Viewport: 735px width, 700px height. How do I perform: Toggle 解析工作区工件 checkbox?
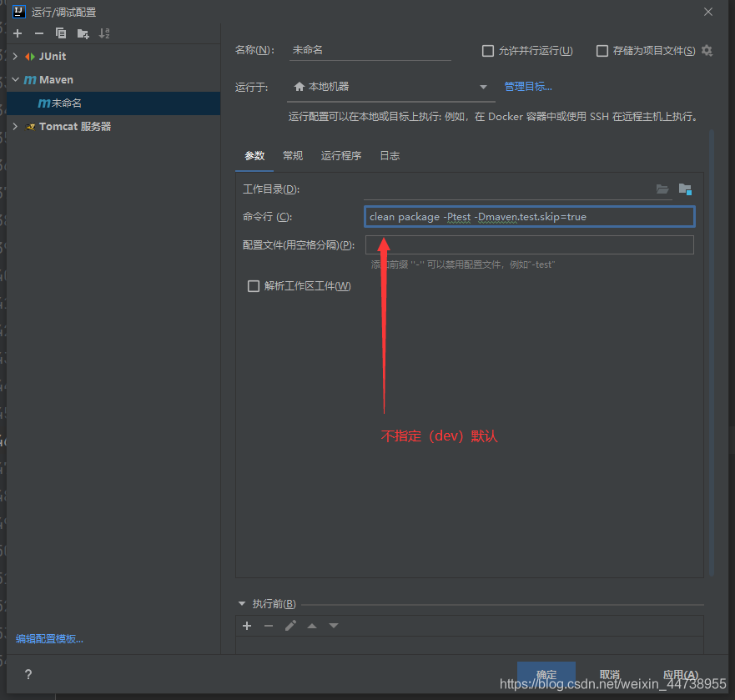pos(254,286)
